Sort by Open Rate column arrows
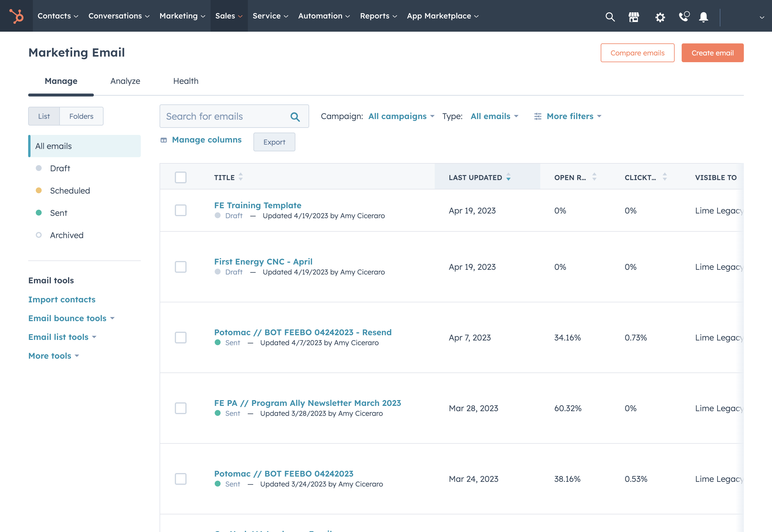The height and width of the screenshot is (532, 772). point(594,177)
